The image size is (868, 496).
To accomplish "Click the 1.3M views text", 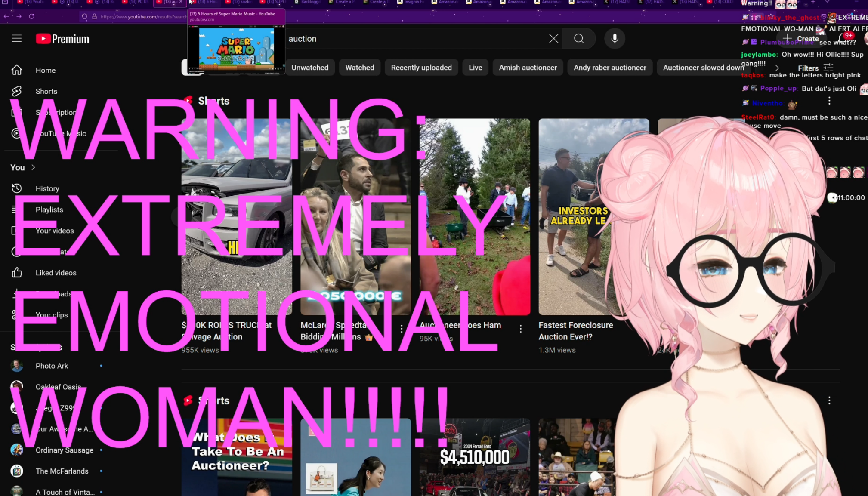I will click(x=557, y=350).
